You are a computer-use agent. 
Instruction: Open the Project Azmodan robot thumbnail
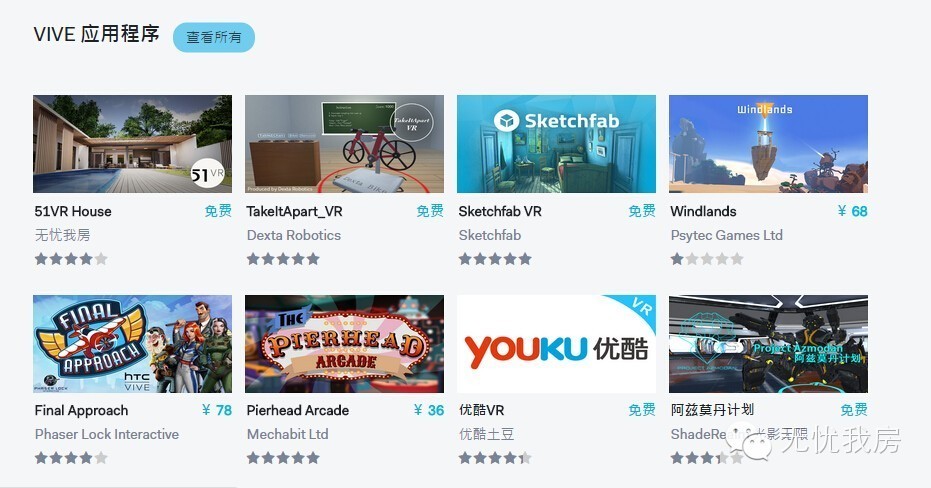768,344
